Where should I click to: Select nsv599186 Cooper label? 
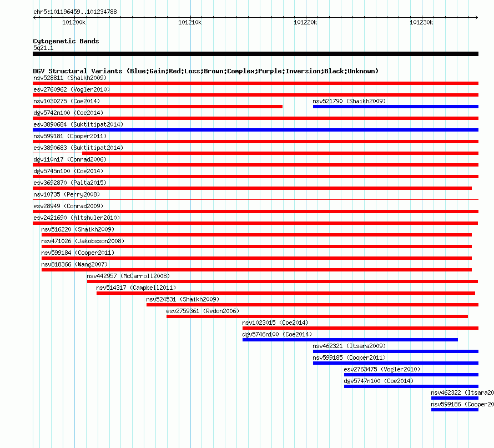(462, 404)
